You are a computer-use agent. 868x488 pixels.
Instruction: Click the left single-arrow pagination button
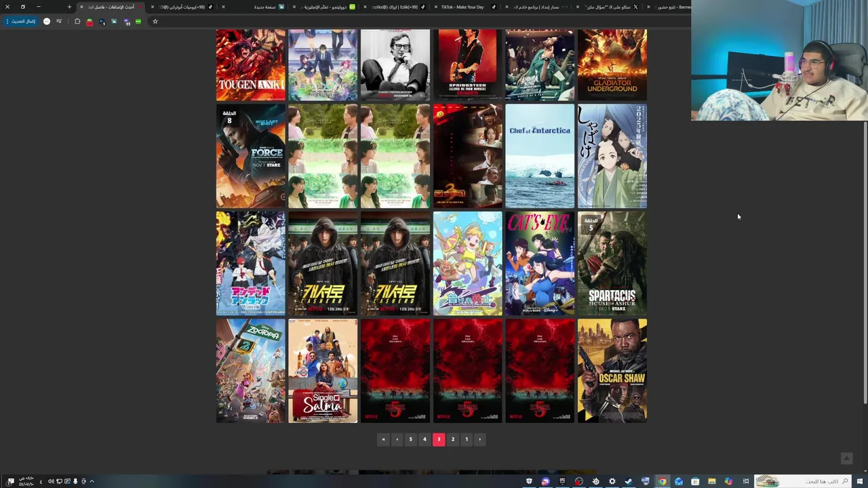pyautogui.click(x=397, y=439)
